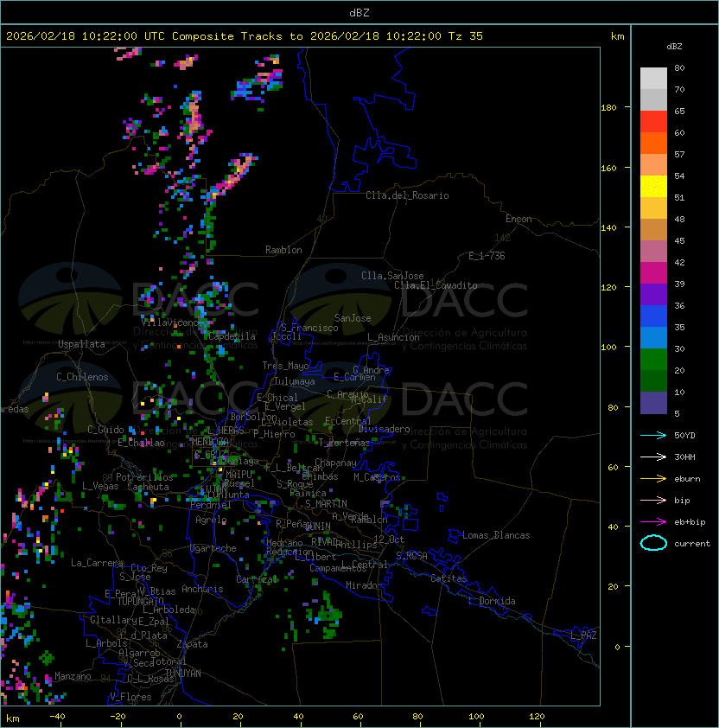Click the 'S_ROSA' map label
Image resolution: width=719 pixels, height=728 pixels.
[x=411, y=555]
